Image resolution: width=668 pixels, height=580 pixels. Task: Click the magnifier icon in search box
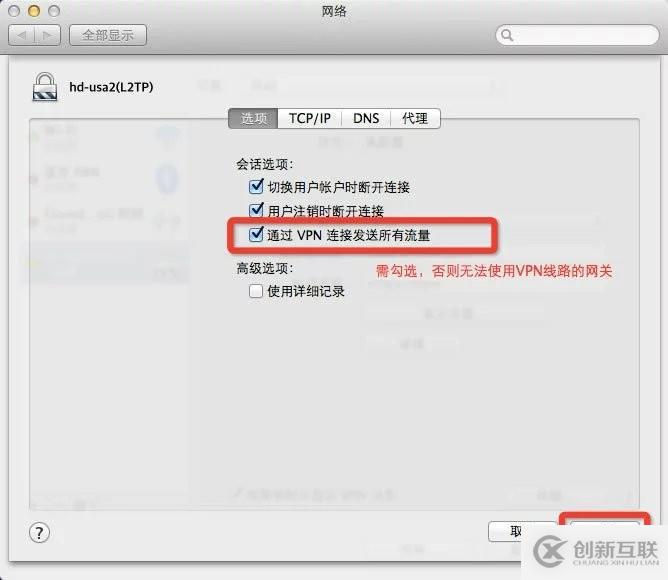click(507, 35)
